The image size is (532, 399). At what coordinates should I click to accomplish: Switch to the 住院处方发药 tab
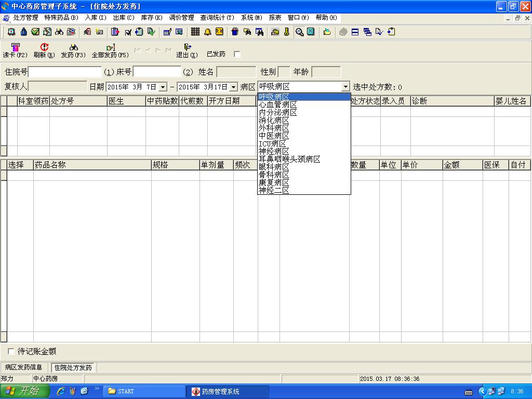coord(73,367)
